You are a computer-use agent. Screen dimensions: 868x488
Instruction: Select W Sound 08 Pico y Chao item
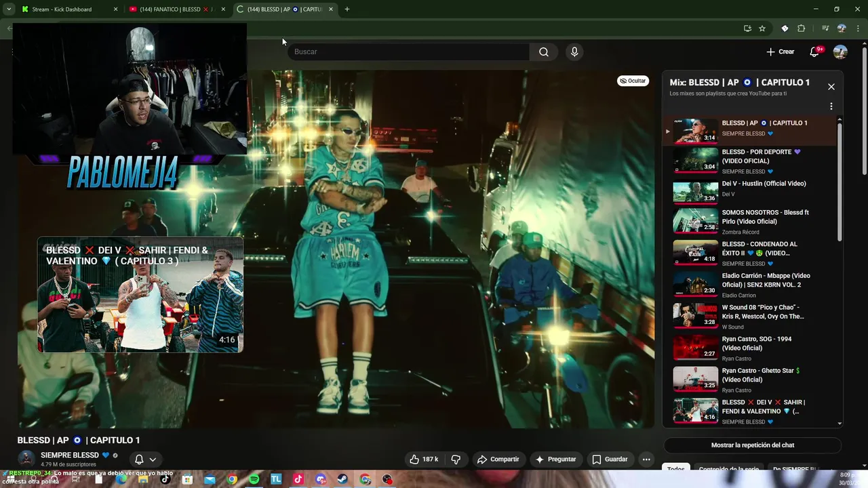tap(749, 317)
